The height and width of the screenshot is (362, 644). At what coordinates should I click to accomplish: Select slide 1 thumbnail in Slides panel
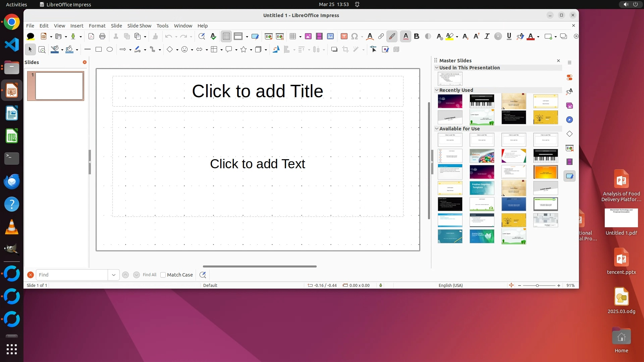59,86
